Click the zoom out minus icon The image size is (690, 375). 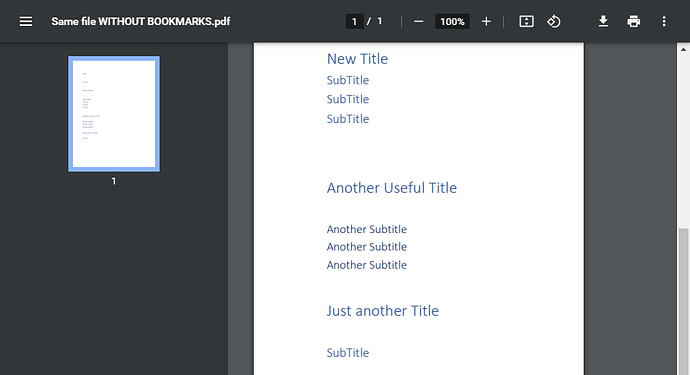click(418, 22)
